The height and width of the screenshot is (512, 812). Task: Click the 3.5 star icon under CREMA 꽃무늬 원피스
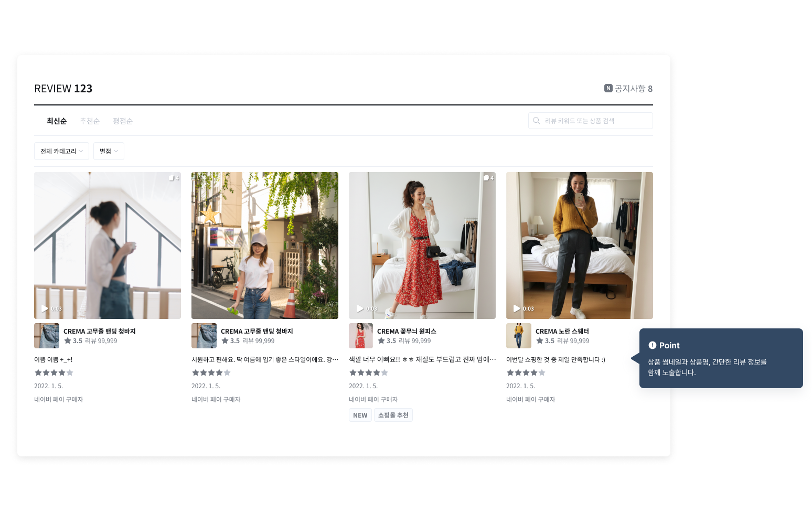pyautogui.click(x=381, y=341)
